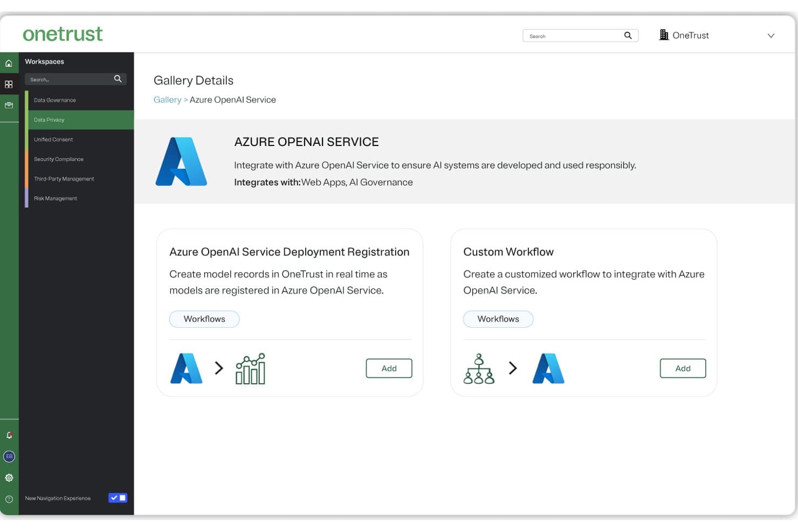Select the Data Governance workspace

tap(80, 100)
